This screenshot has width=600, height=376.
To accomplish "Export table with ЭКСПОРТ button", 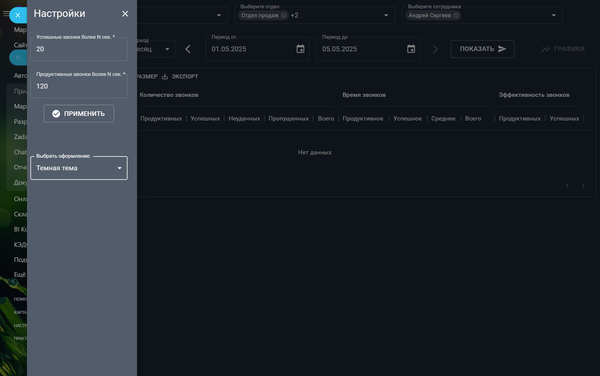I will pos(180,77).
